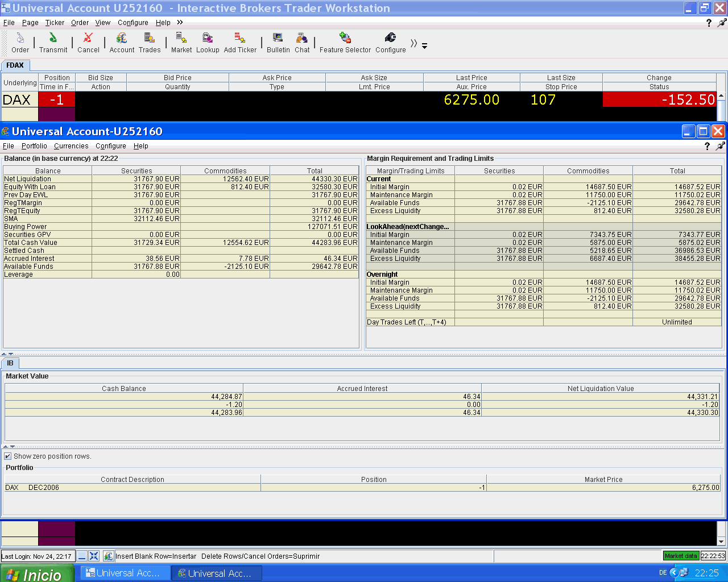Click the pin icon in Account window menu bar
The height and width of the screenshot is (582, 728).
click(x=721, y=146)
